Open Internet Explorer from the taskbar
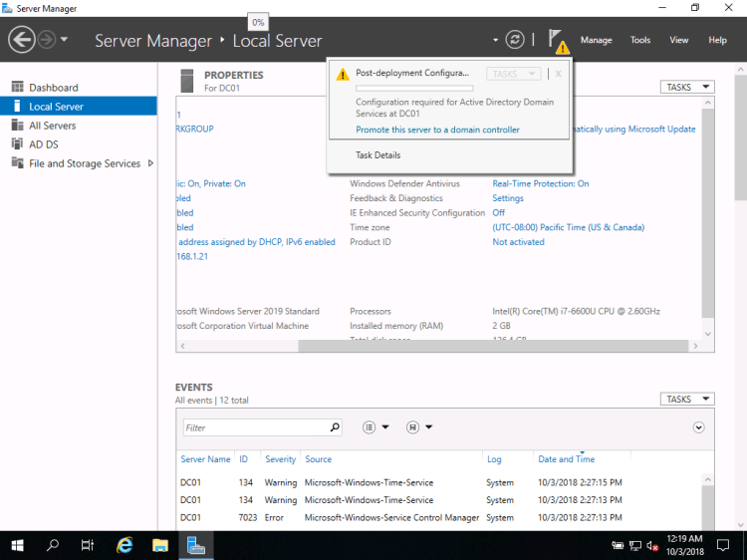The image size is (747, 560). click(x=125, y=545)
